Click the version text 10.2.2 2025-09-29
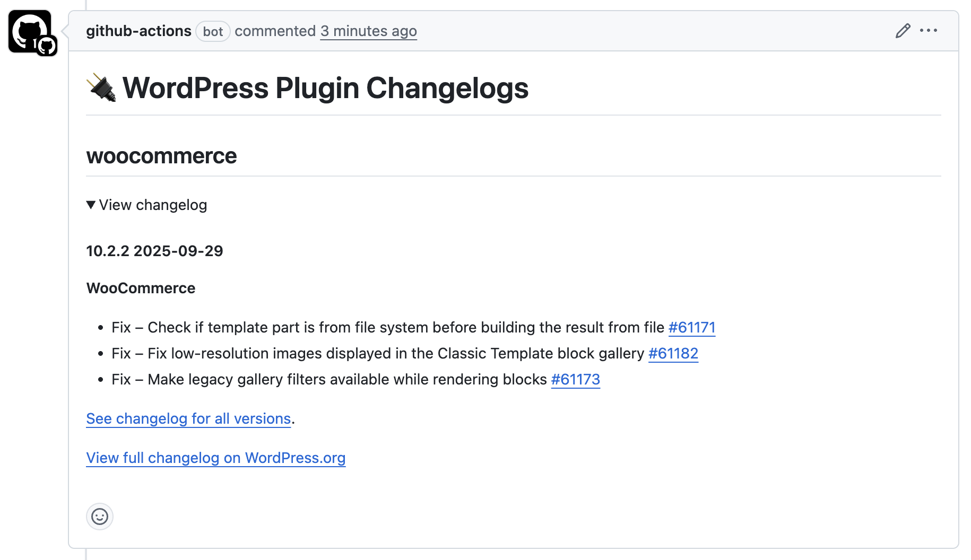 pos(154,251)
